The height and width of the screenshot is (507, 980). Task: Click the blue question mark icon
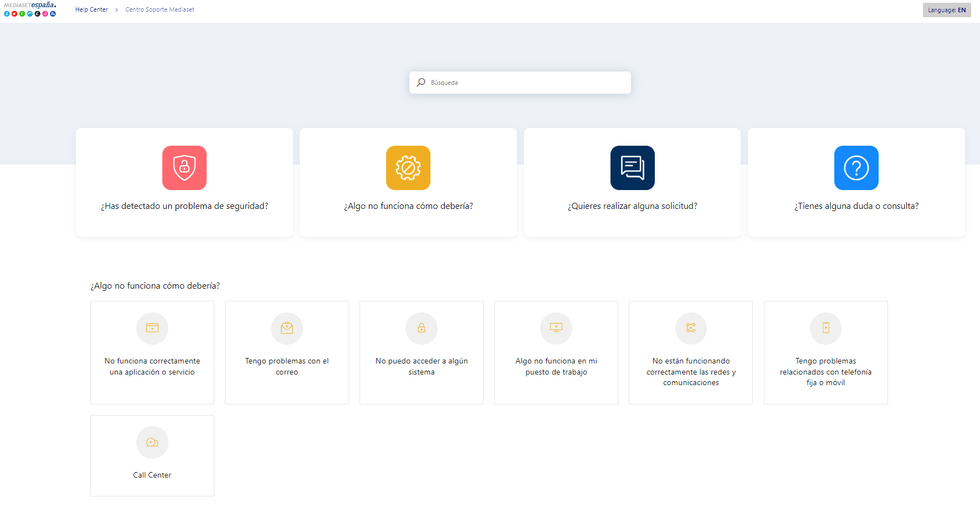pos(856,168)
